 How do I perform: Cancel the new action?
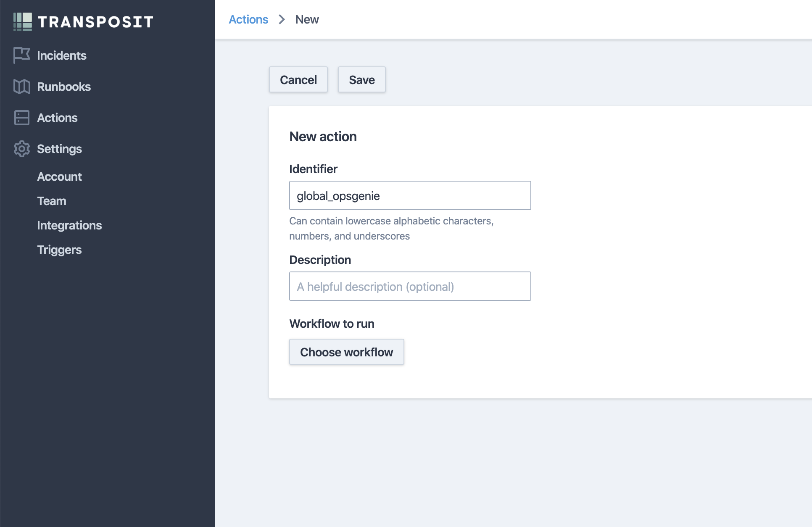point(298,80)
